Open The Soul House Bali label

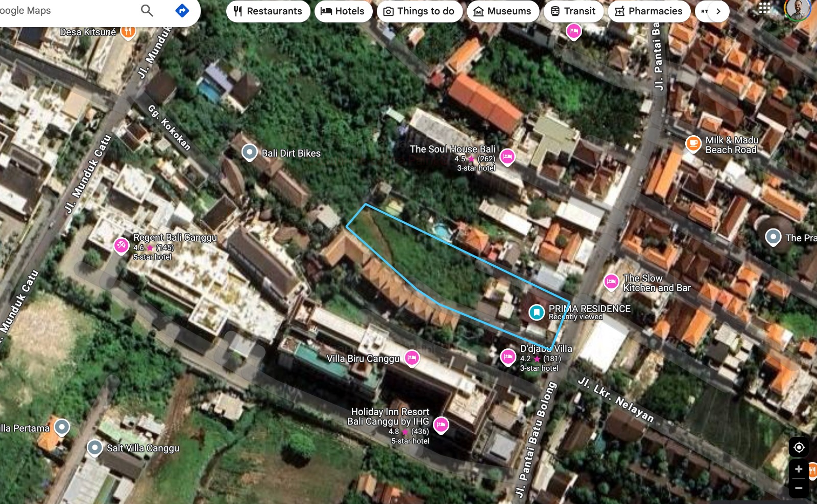pyautogui.click(x=452, y=149)
